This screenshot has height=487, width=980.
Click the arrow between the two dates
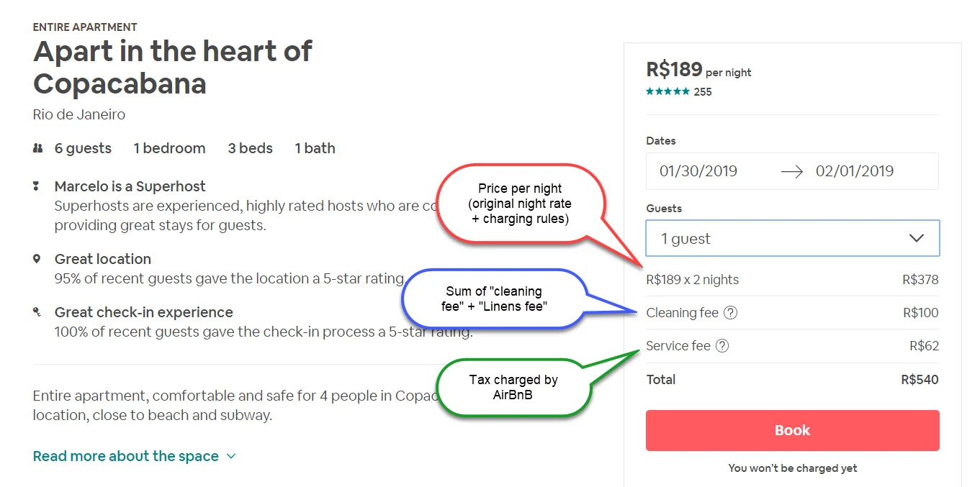[x=791, y=172]
